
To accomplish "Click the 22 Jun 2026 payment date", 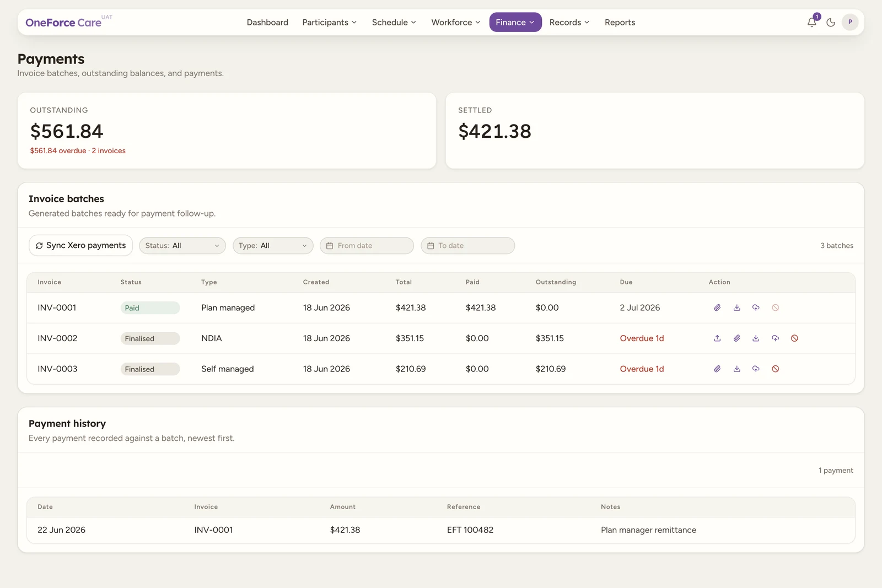I will 61,530.
